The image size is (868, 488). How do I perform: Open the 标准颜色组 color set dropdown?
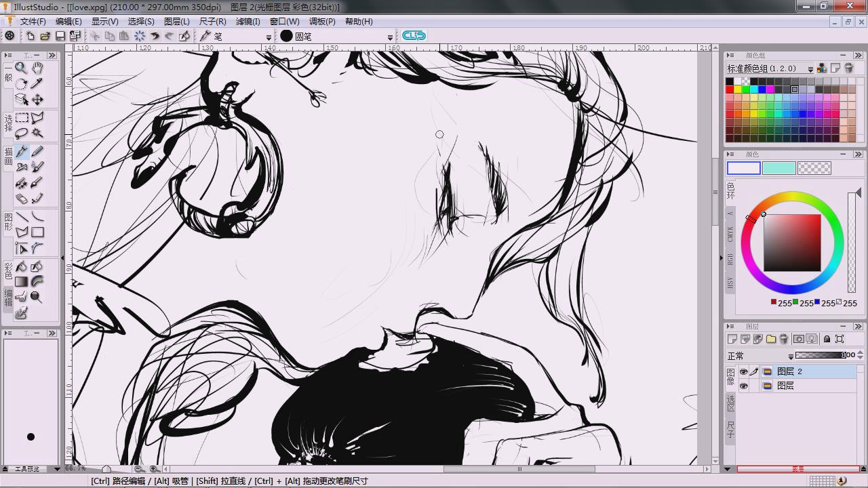pos(810,68)
